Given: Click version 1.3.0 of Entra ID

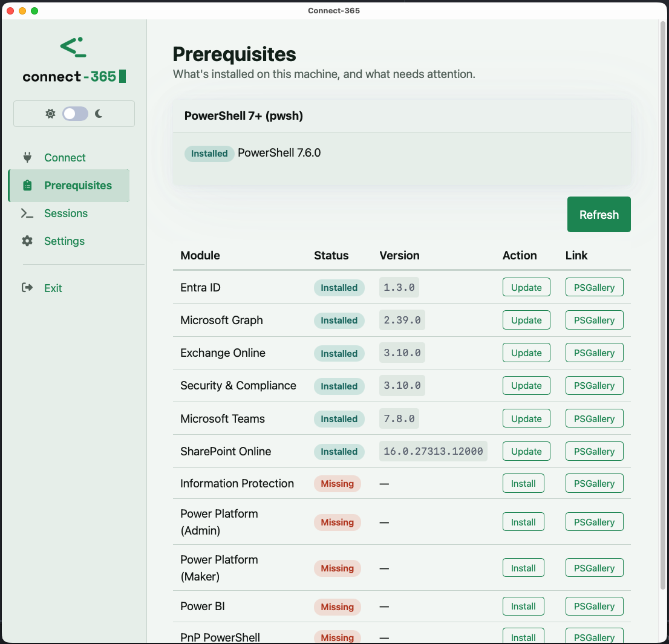Looking at the screenshot, I should [x=399, y=287].
